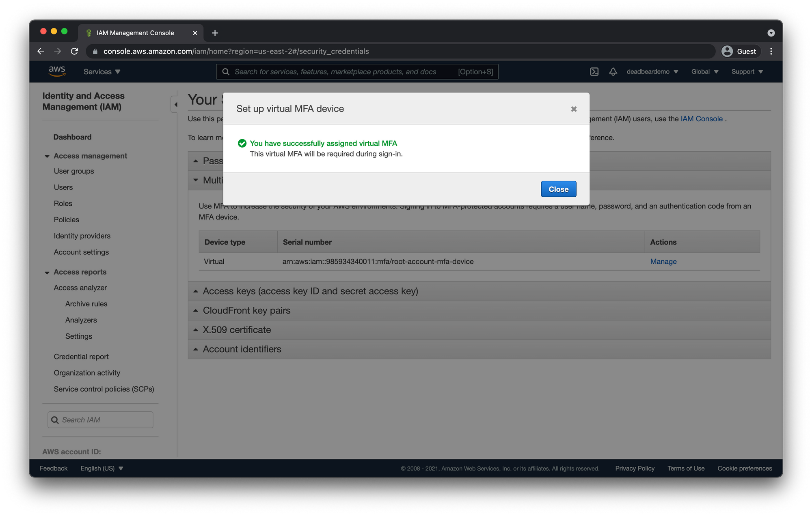
Task: Dismiss MFA dialog with X icon
Action: (573, 109)
